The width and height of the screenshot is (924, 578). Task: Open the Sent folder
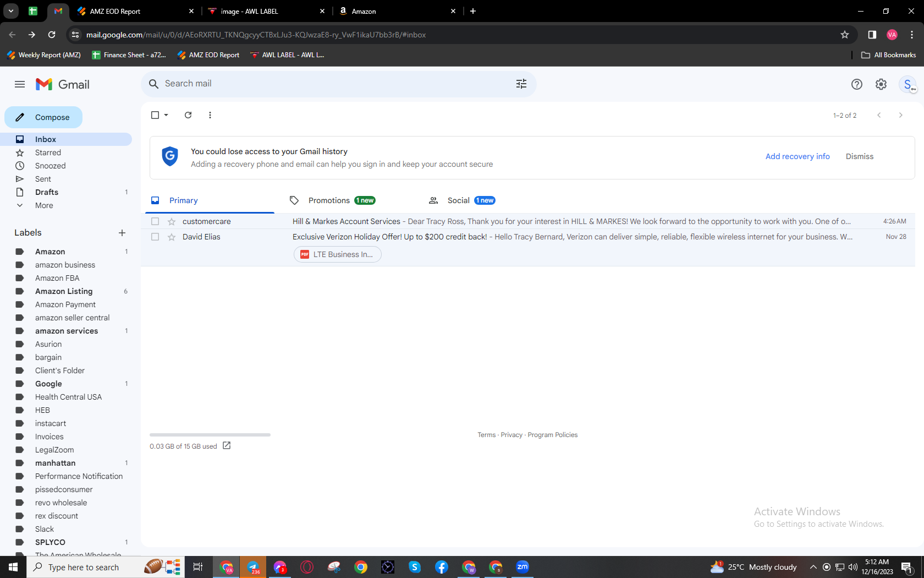[66, 179]
